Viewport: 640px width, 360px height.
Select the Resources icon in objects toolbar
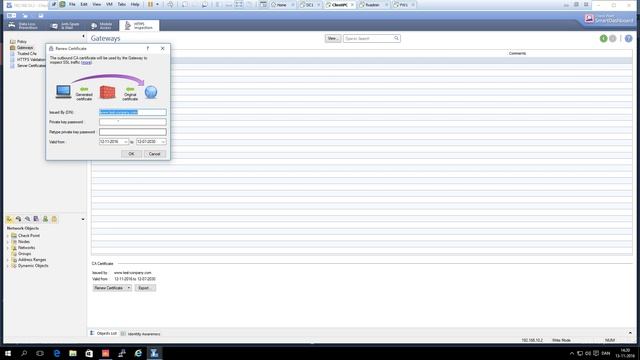[x=27, y=219]
